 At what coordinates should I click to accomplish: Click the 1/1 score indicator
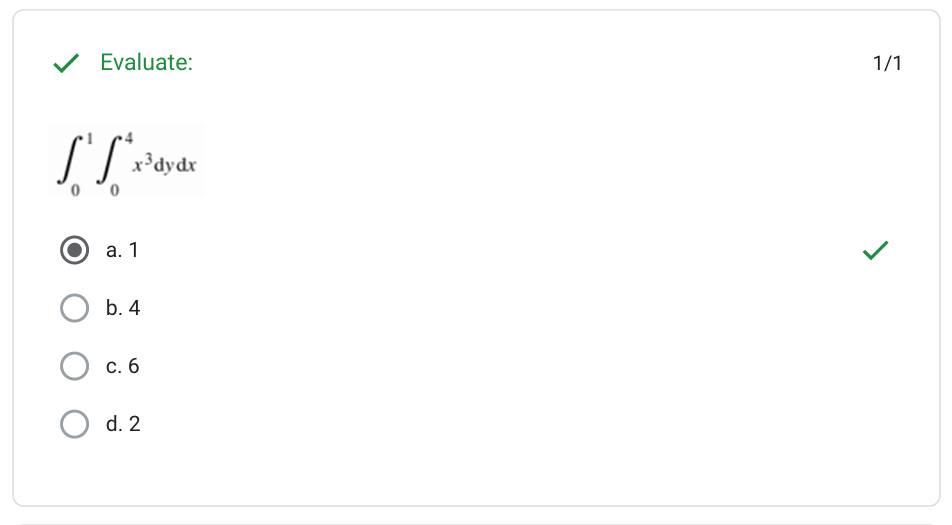887,64
